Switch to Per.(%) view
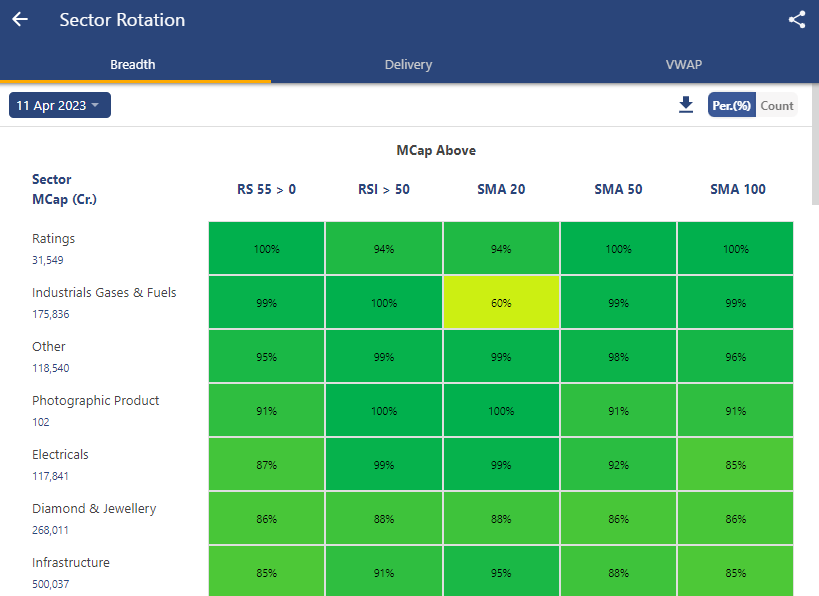This screenshot has width=819, height=596. click(731, 105)
